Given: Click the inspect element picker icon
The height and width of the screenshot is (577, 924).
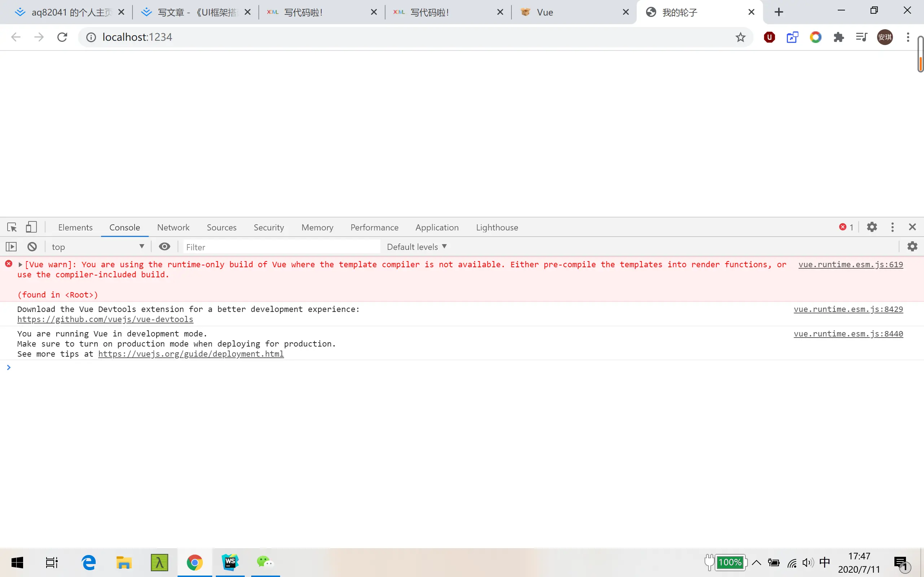Looking at the screenshot, I should pos(12,228).
